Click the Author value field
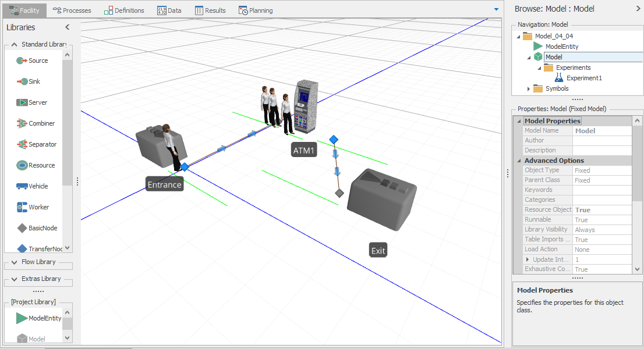644x349 pixels. click(602, 141)
